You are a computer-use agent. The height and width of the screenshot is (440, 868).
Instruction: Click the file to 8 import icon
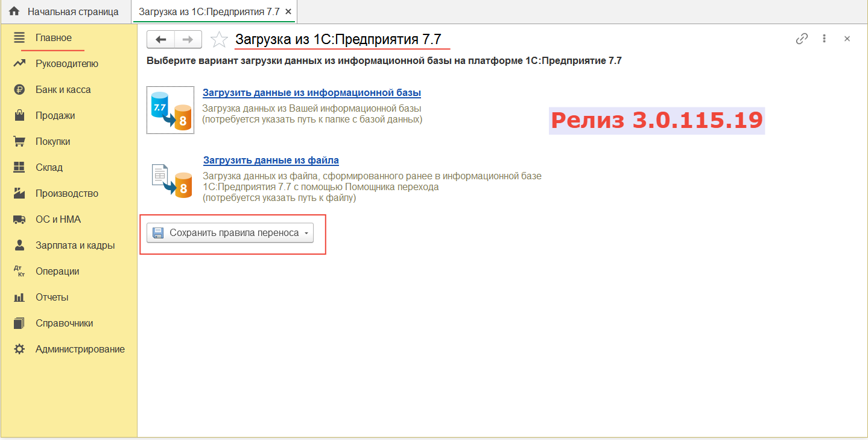(171, 180)
